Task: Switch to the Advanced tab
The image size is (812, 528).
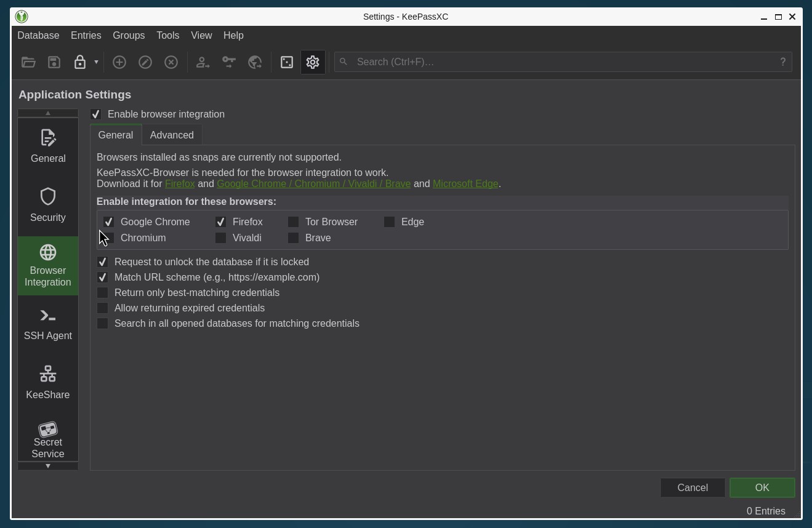Action: [x=172, y=135]
